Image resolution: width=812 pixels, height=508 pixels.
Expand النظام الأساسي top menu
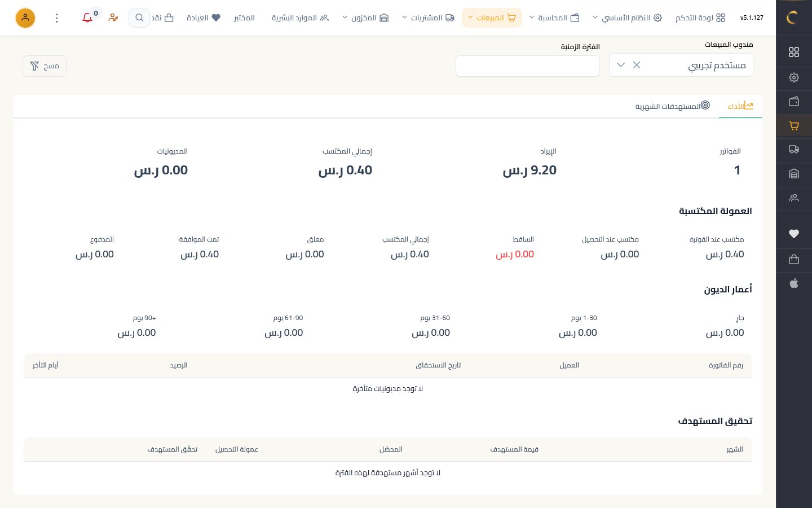pyautogui.click(x=626, y=18)
